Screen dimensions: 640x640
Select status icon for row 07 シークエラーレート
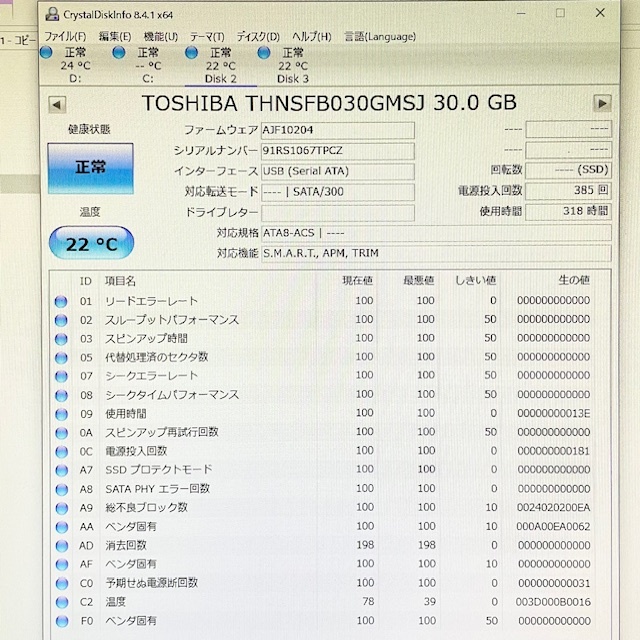(61, 376)
